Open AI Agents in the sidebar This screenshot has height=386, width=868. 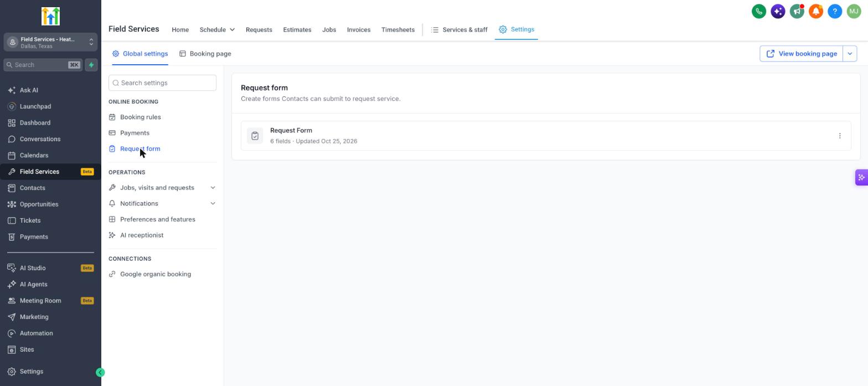click(x=50, y=284)
